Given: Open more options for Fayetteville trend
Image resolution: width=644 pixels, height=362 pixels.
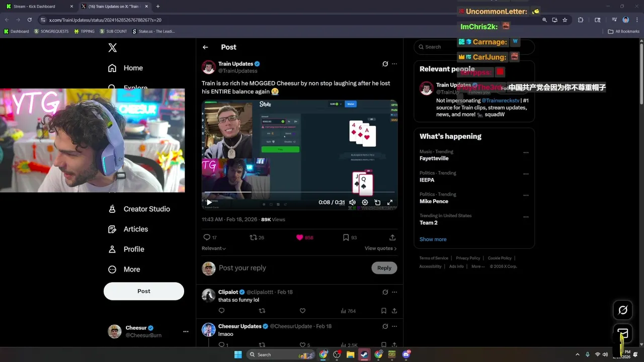Looking at the screenshot, I should [x=526, y=152].
